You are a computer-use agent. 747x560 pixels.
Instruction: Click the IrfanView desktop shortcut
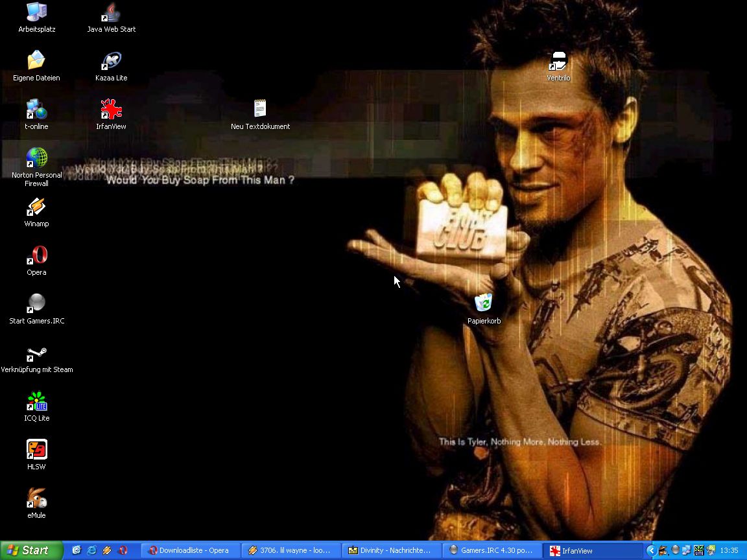point(112,110)
